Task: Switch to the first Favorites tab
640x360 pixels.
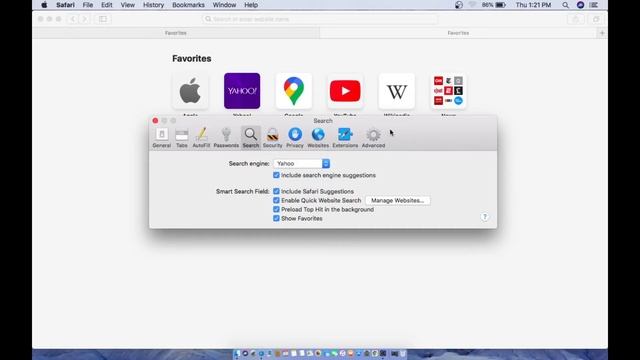Action: pyautogui.click(x=176, y=33)
